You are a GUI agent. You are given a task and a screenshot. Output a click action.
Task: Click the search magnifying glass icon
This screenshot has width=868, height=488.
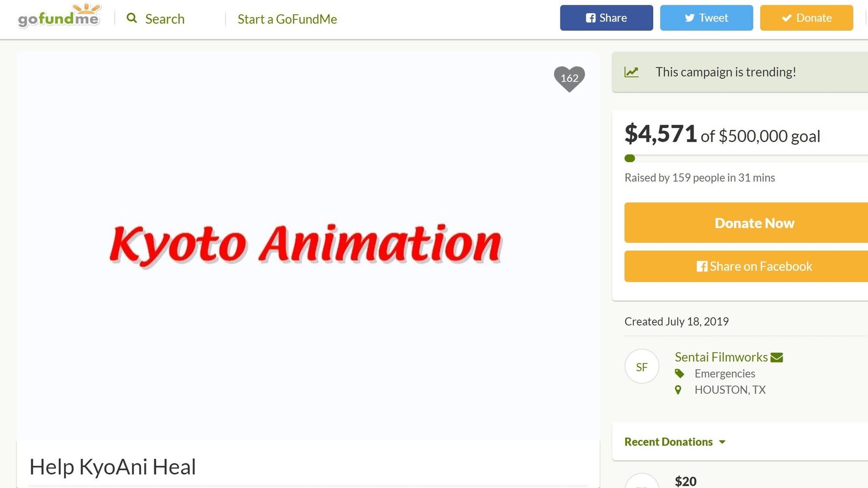132,18
